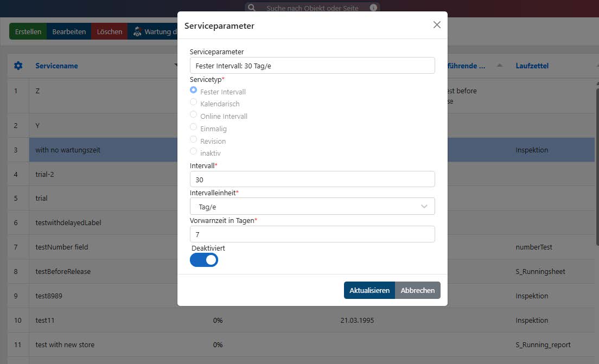Click the info icon in search bar
The image size is (599, 364).
373,8
